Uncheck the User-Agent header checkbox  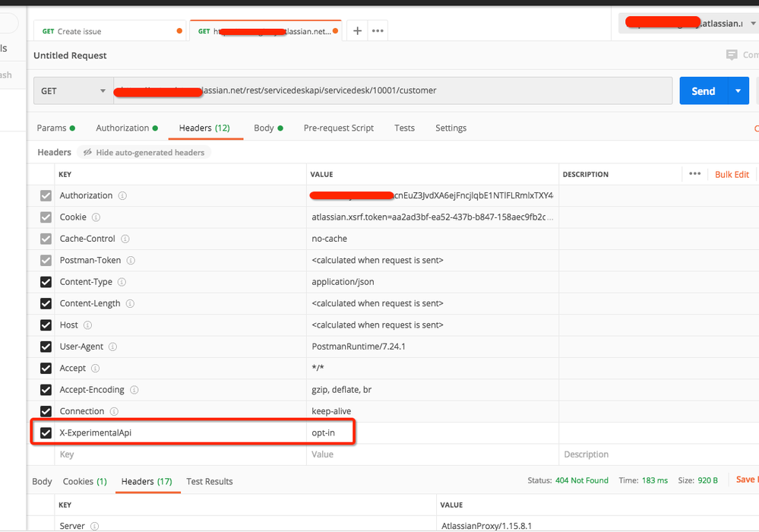click(x=46, y=347)
